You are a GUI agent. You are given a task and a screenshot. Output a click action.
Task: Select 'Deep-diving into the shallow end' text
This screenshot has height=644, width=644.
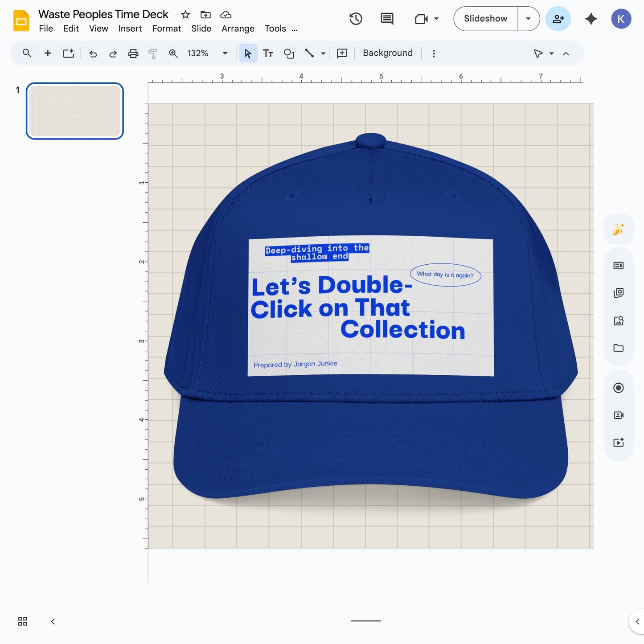tap(317, 253)
